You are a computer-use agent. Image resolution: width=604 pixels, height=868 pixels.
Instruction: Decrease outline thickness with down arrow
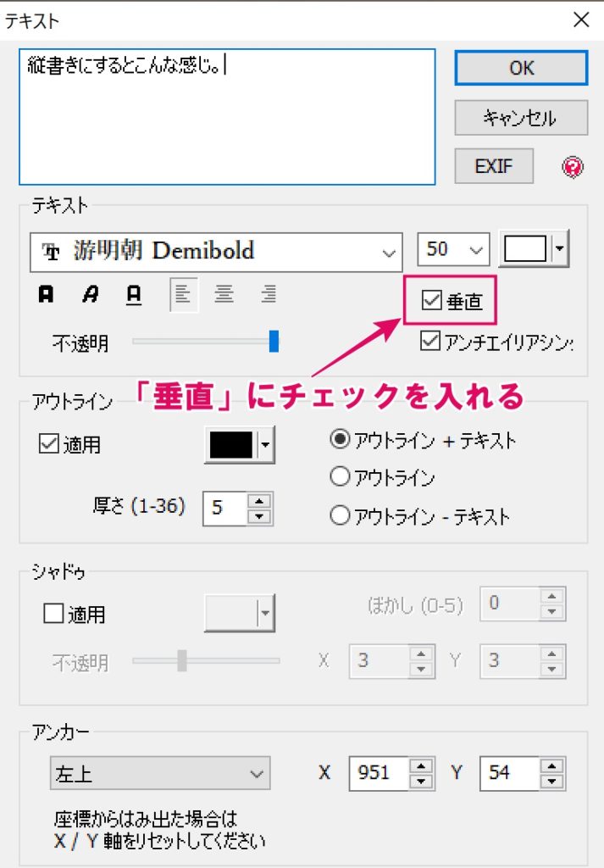[x=259, y=516]
